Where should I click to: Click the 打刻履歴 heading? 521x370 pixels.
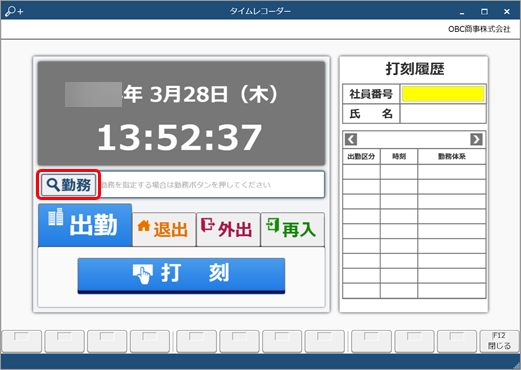coord(415,69)
